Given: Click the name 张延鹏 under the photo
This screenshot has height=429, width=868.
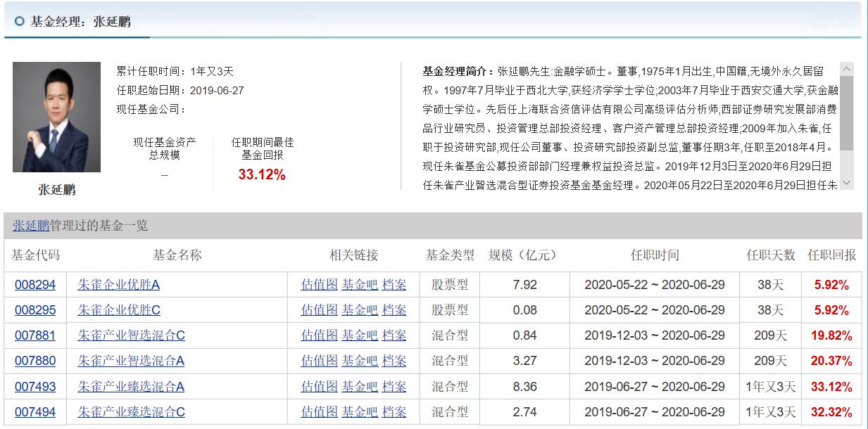Looking at the screenshot, I should tap(56, 190).
